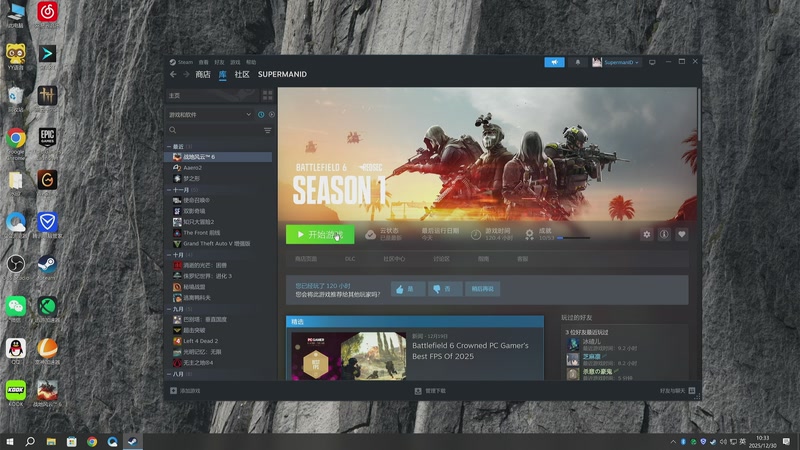This screenshot has height=450, width=800.
Task: Go back with the Steam back arrow
Action: 173,74
